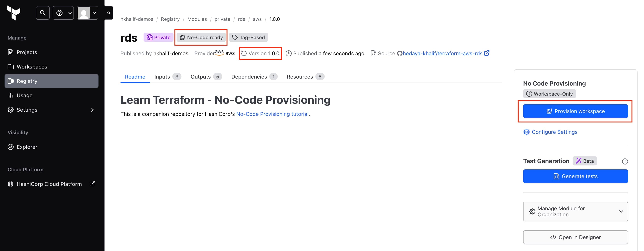Click the Usage bar chart icon
644x251 pixels.
(x=10, y=95)
